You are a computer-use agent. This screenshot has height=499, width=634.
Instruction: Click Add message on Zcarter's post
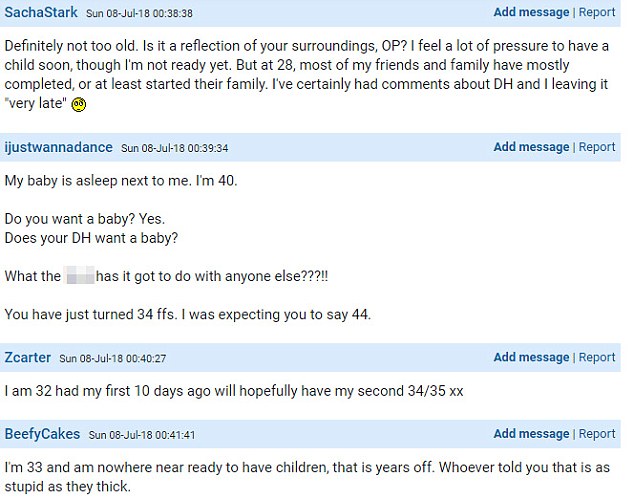pyautogui.click(x=531, y=357)
